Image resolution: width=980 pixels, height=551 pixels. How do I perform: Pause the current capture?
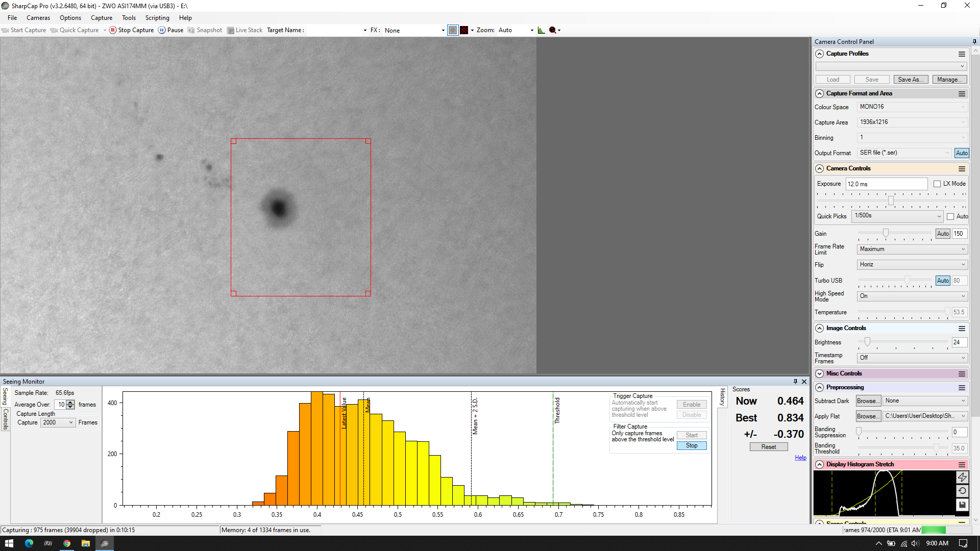pos(170,30)
